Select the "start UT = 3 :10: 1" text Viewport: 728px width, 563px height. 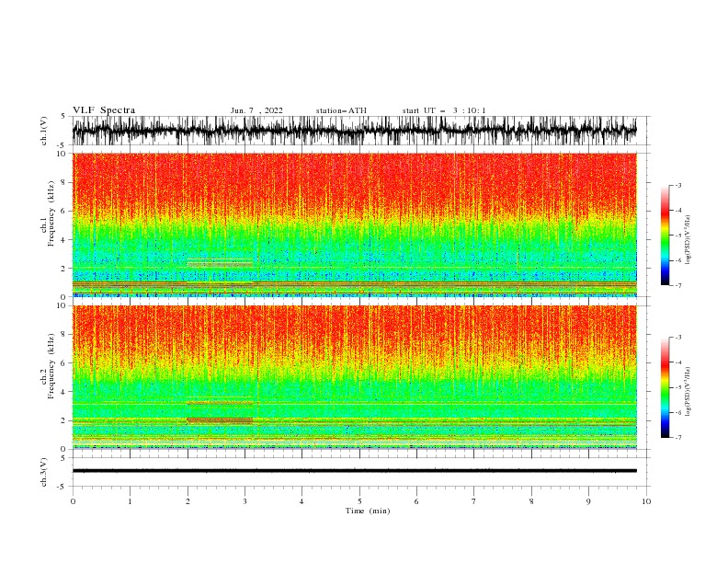[x=444, y=110]
